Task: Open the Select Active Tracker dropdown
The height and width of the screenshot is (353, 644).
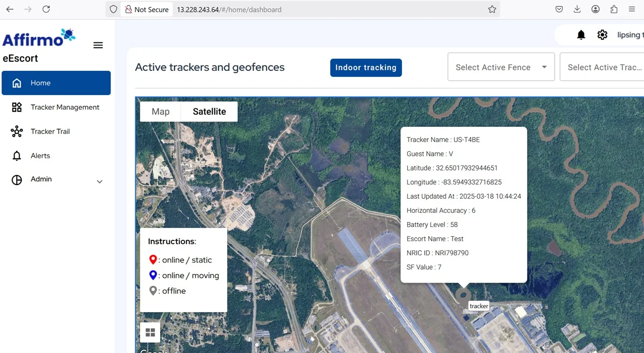Action: point(605,67)
